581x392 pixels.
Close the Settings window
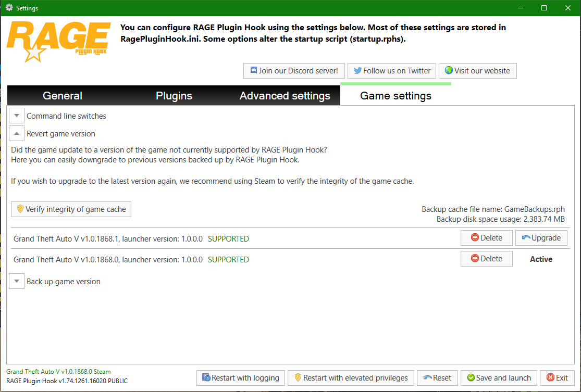click(x=567, y=8)
